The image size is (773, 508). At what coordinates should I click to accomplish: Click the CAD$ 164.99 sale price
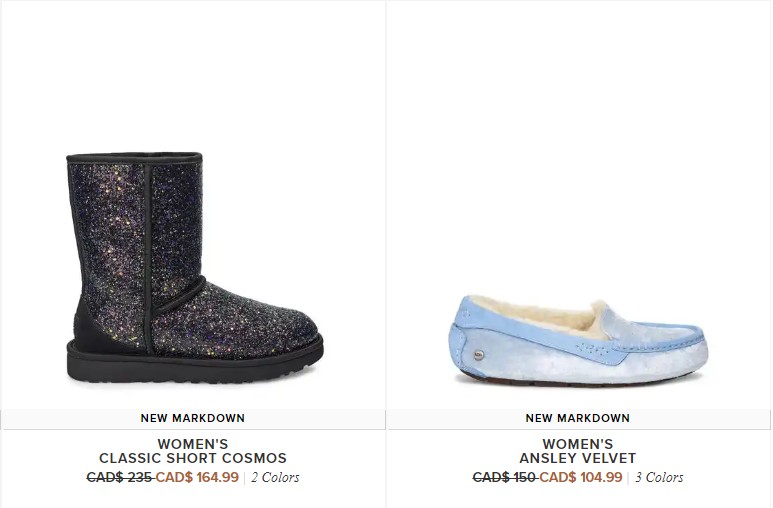coord(197,477)
